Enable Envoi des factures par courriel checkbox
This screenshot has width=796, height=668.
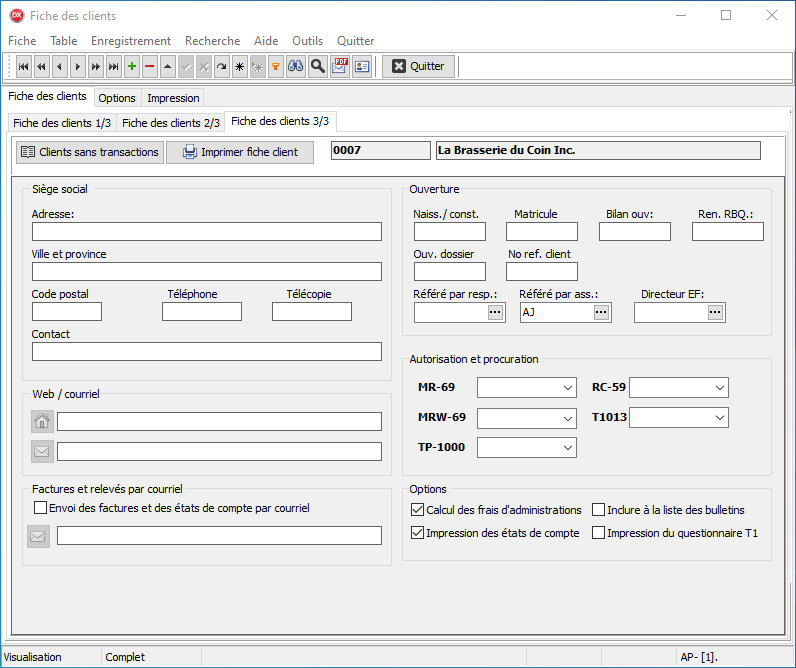pyautogui.click(x=40, y=508)
